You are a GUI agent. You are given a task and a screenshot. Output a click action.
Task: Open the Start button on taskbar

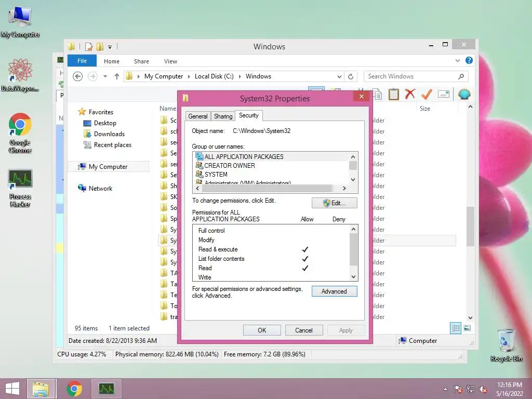[12, 389]
